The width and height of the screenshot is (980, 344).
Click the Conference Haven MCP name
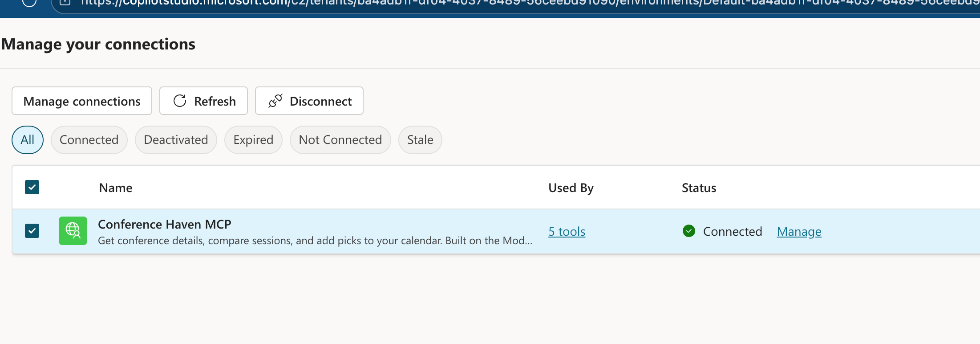[x=165, y=224]
